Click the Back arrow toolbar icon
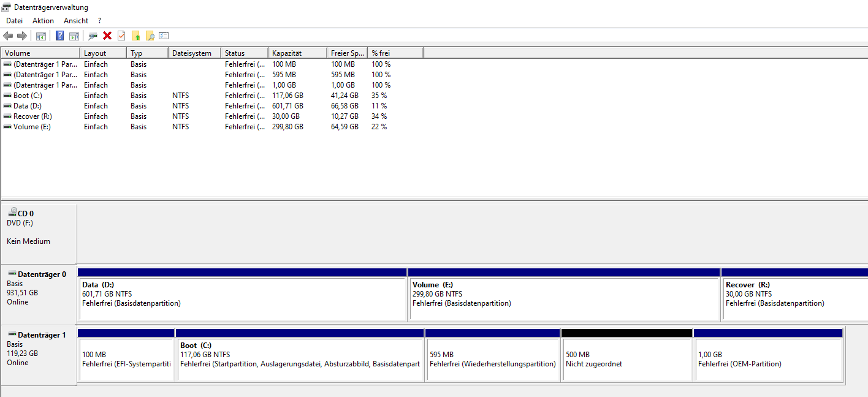The width and height of the screenshot is (868, 397). click(x=8, y=36)
